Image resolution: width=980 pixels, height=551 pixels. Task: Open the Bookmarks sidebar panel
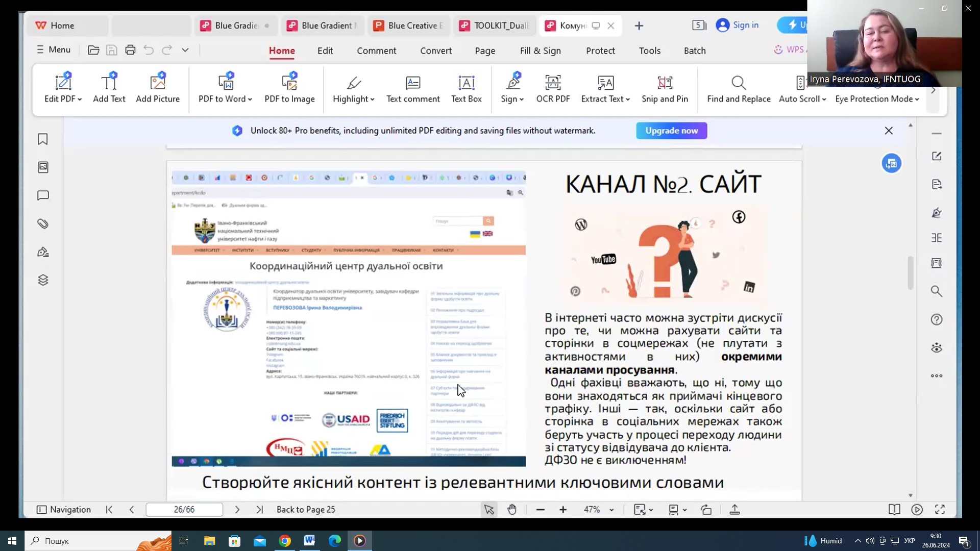(x=43, y=139)
